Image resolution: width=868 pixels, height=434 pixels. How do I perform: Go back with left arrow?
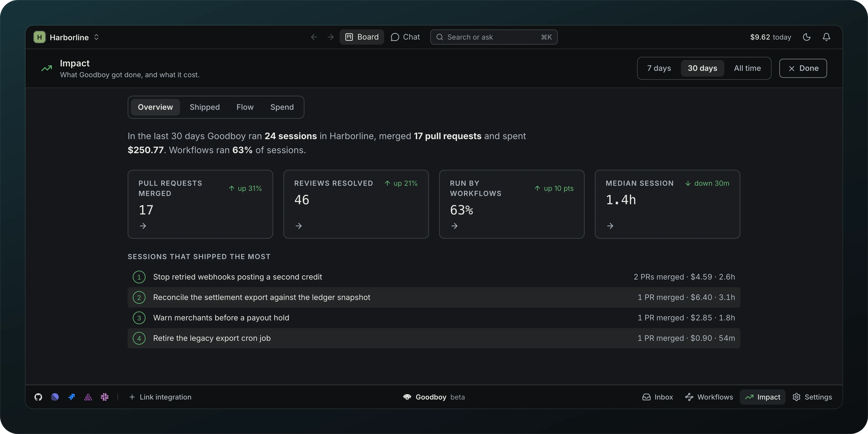(x=314, y=37)
